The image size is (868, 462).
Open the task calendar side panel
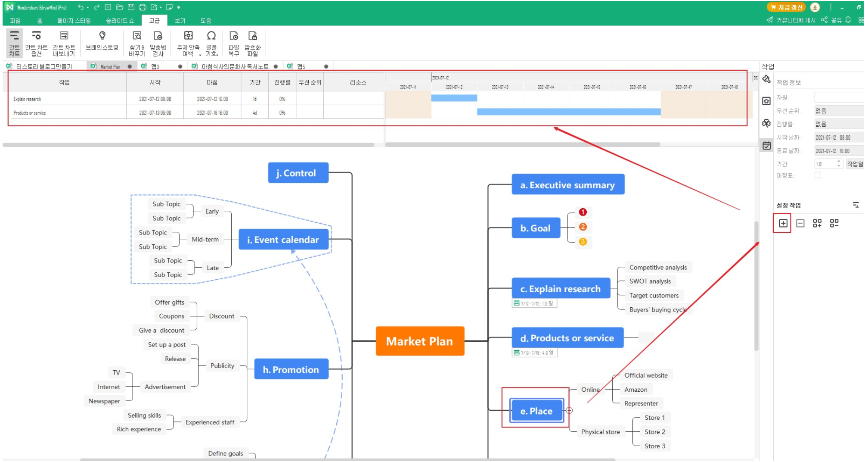pos(766,146)
